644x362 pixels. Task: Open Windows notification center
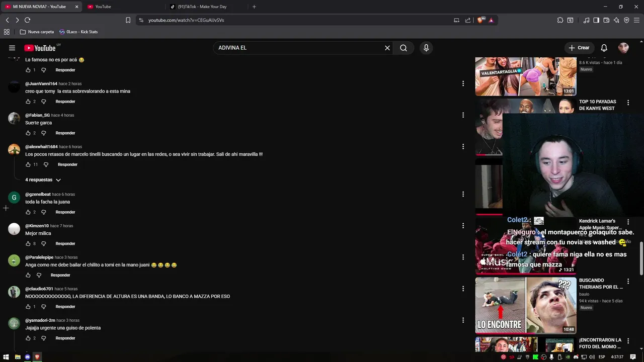[633, 357]
